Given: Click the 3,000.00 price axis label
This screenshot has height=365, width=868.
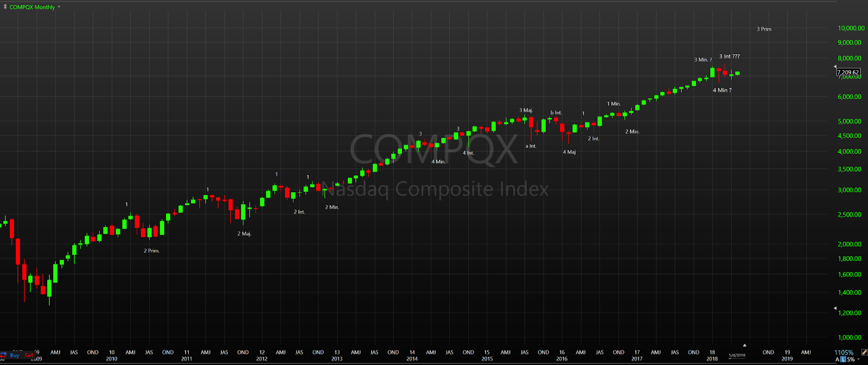Looking at the screenshot, I should click(850, 190).
